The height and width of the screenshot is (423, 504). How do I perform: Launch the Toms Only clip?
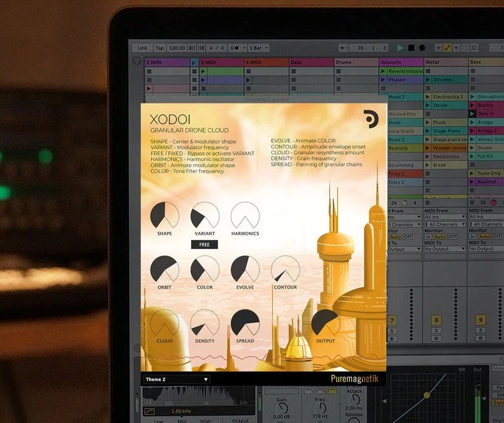click(x=472, y=173)
